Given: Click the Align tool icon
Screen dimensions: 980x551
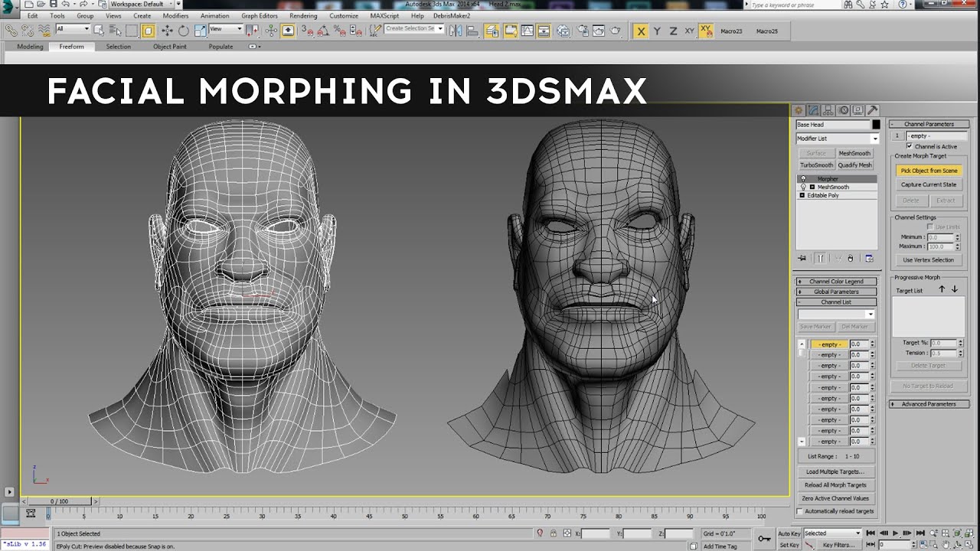Looking at the screenshot, I should (x=473, y=31).
